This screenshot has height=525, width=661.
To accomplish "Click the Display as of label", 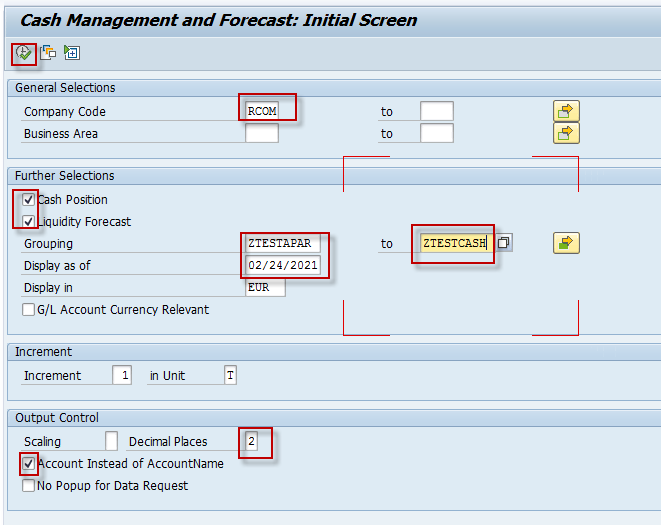I will click(57, 266).
